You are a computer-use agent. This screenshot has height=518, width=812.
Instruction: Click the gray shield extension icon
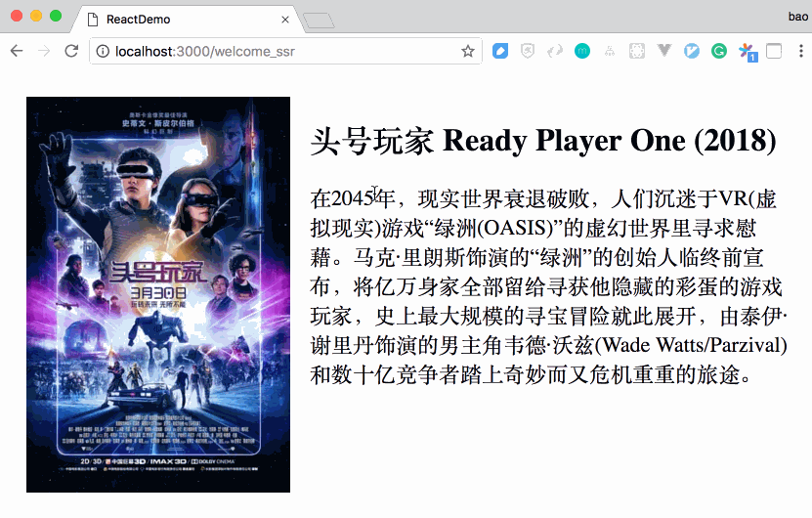(528, 51)
